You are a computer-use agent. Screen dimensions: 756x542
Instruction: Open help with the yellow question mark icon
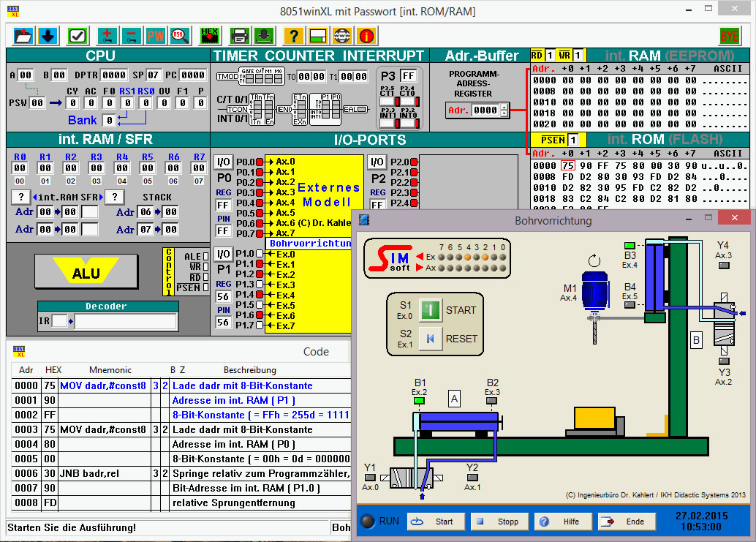click(293, 35)
